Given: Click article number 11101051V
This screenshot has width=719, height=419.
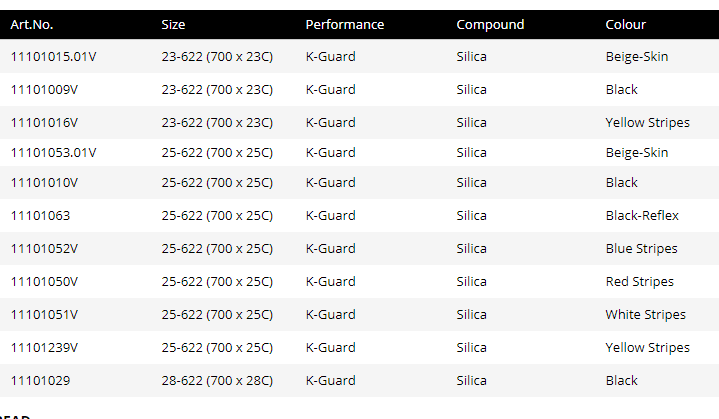Looking at the screenshot, I should tap(44, 315).
